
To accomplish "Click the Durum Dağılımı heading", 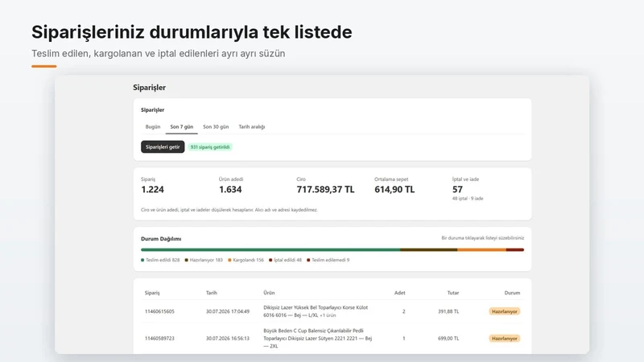I will pyautogui.click(x=161, y=239).
